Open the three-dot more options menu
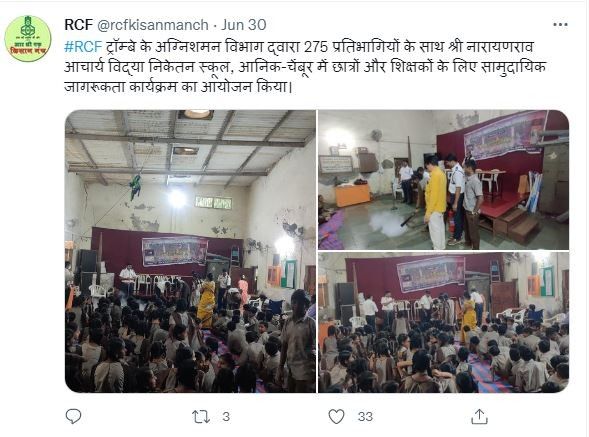Screen dimensions: 589x437 point(560,25)
